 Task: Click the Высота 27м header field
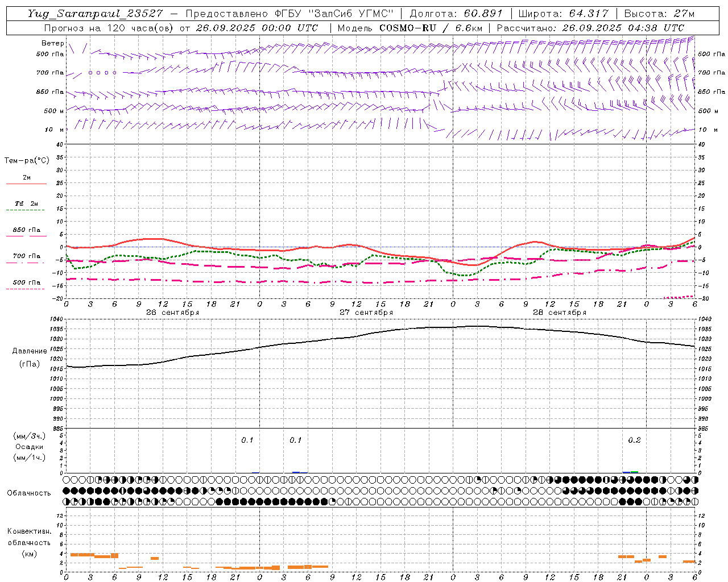[660, 14]
